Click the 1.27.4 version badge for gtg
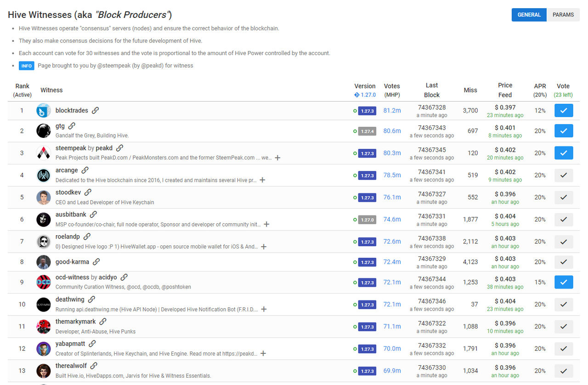 [x=367, y=131]
